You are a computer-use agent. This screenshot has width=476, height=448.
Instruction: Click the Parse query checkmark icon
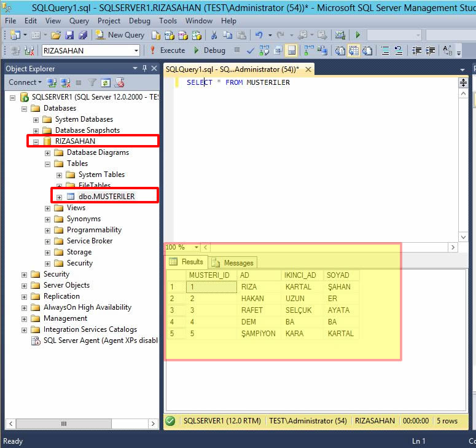pyautogui.click(x=250, y=50)
